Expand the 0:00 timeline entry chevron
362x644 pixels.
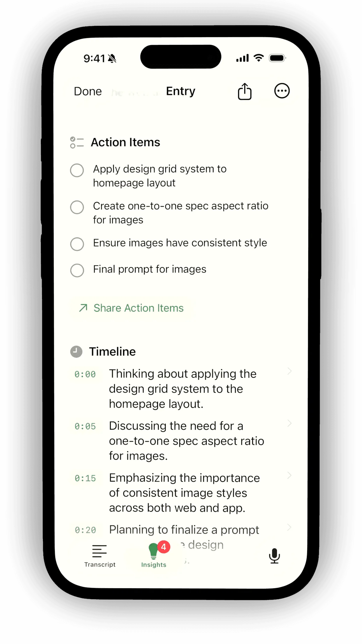[289, 371]
